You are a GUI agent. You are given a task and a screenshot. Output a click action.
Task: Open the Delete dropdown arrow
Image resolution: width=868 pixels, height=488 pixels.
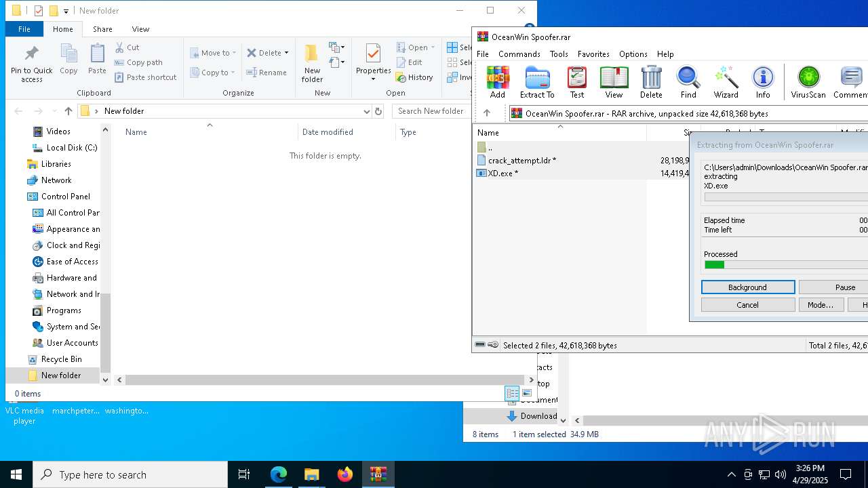[x=286, y=53]
